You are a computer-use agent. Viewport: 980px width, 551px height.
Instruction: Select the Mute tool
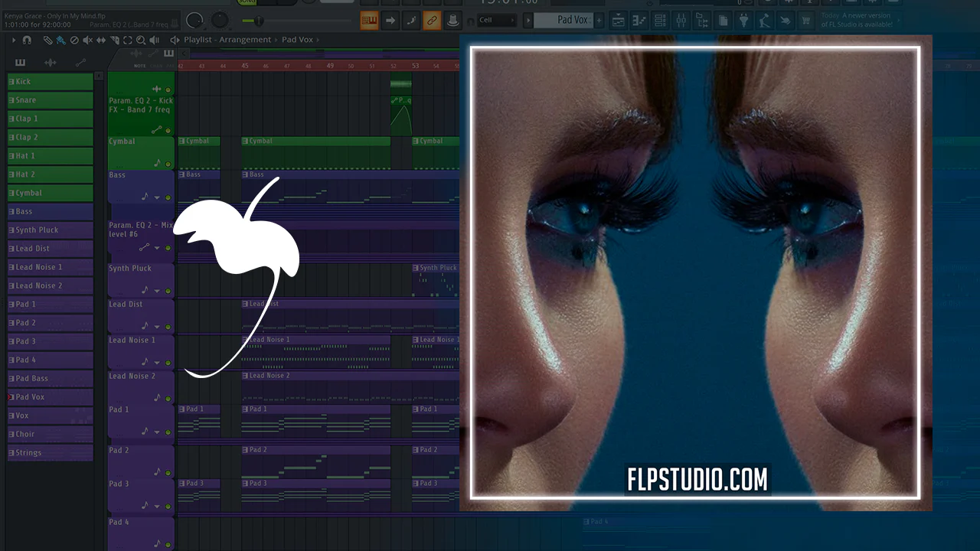(87, 40)
